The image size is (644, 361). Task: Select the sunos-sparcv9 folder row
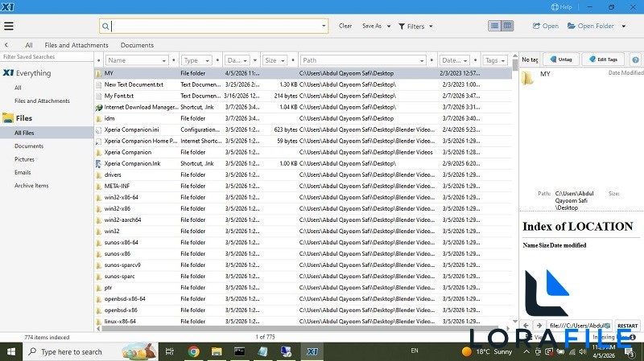click(303, 265)
